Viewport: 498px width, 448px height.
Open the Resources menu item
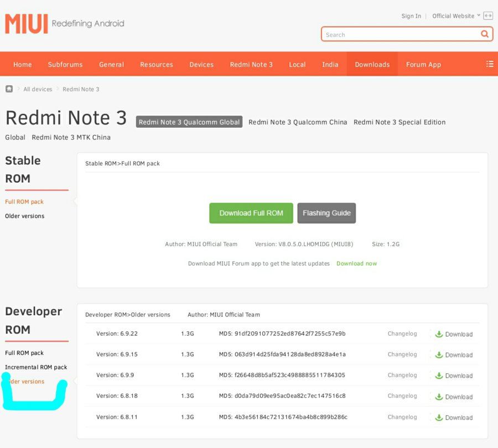(x=157, y=65)
